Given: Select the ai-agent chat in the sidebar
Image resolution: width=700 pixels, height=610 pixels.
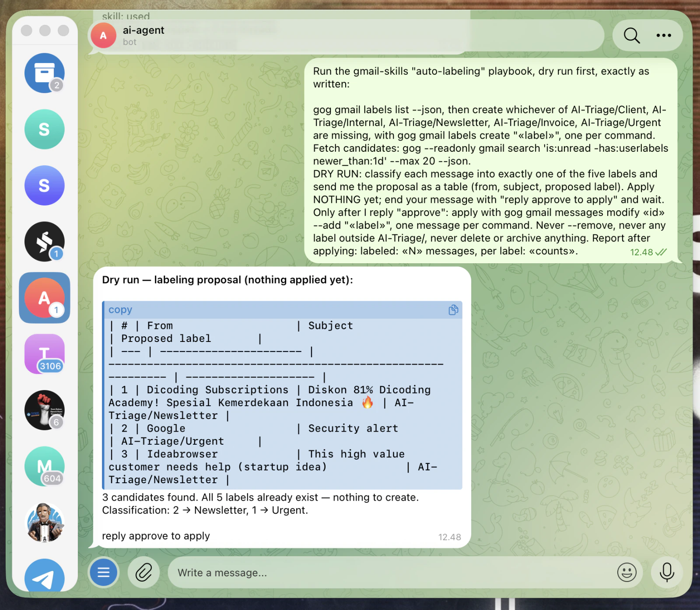Looking at the screenshot, I should pyautogui.click(x=45, y=298).
